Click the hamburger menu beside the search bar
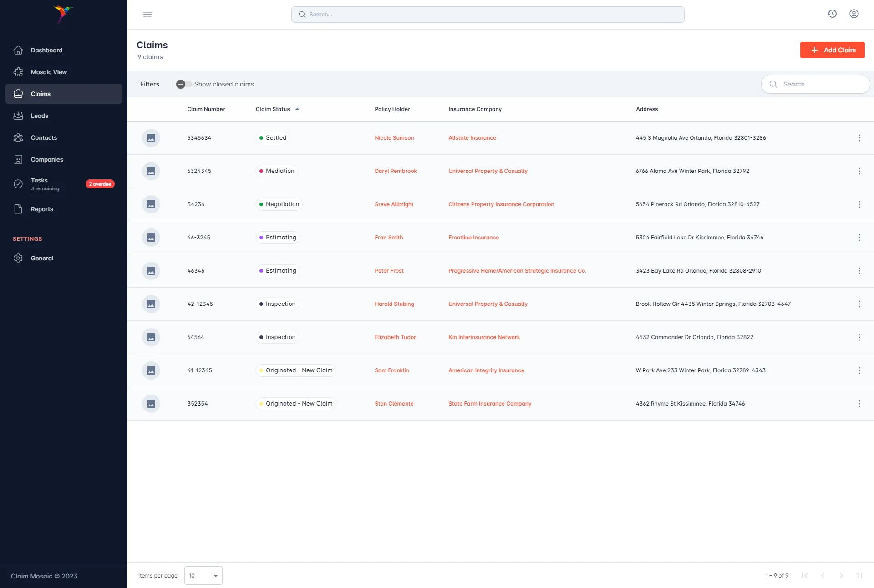 click(x=147, y=15)
